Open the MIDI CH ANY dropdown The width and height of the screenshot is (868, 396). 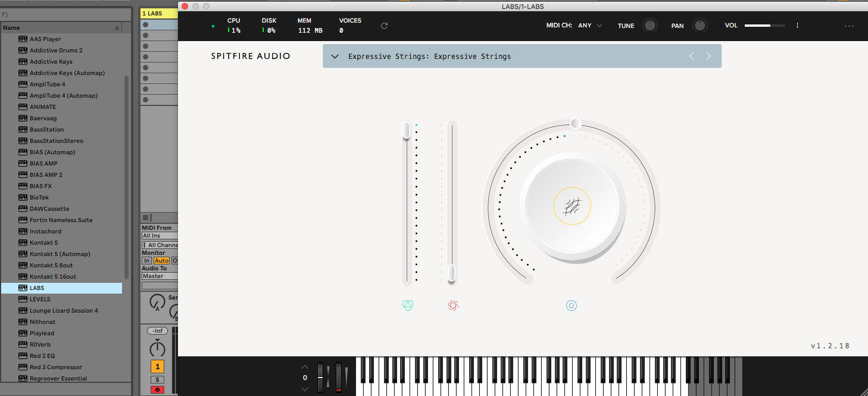point(590,26)
